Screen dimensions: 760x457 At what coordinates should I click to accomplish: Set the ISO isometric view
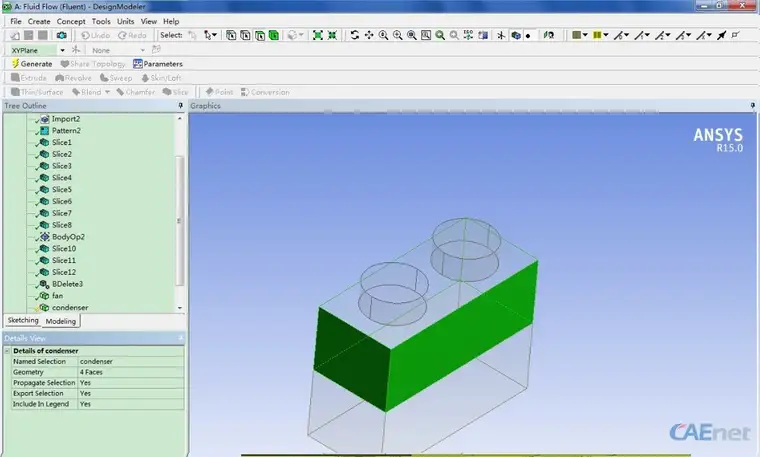(468, 35)
